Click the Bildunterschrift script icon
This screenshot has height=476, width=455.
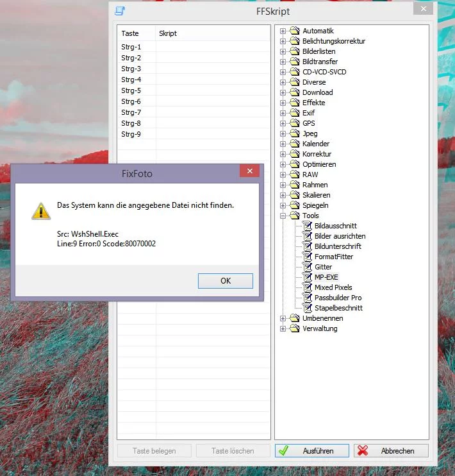tap(308, 246)
